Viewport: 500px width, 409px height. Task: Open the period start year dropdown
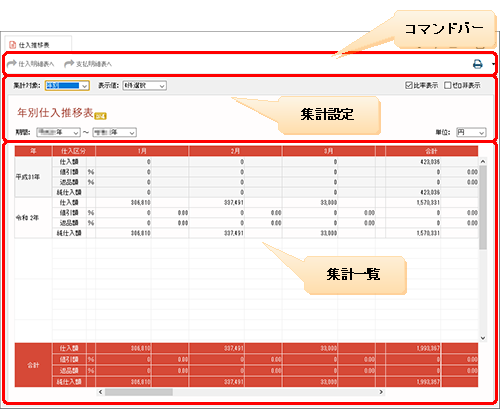coord(58,132)
